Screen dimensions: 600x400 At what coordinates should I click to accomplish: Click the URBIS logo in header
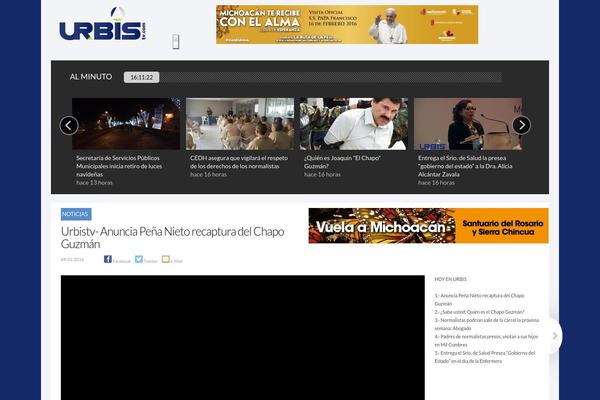pos(103,24)
